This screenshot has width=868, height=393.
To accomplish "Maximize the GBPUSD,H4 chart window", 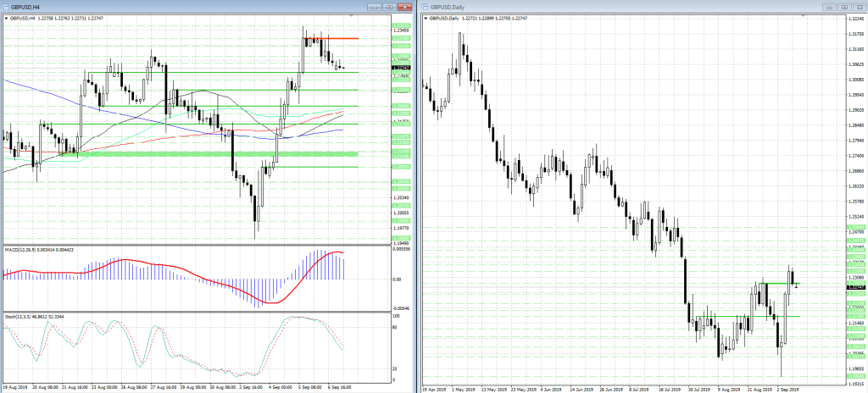I will tap(390, 7).
